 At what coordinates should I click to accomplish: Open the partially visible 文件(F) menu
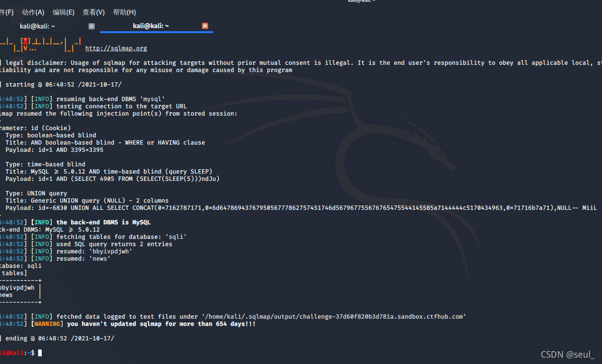[7, 12]
